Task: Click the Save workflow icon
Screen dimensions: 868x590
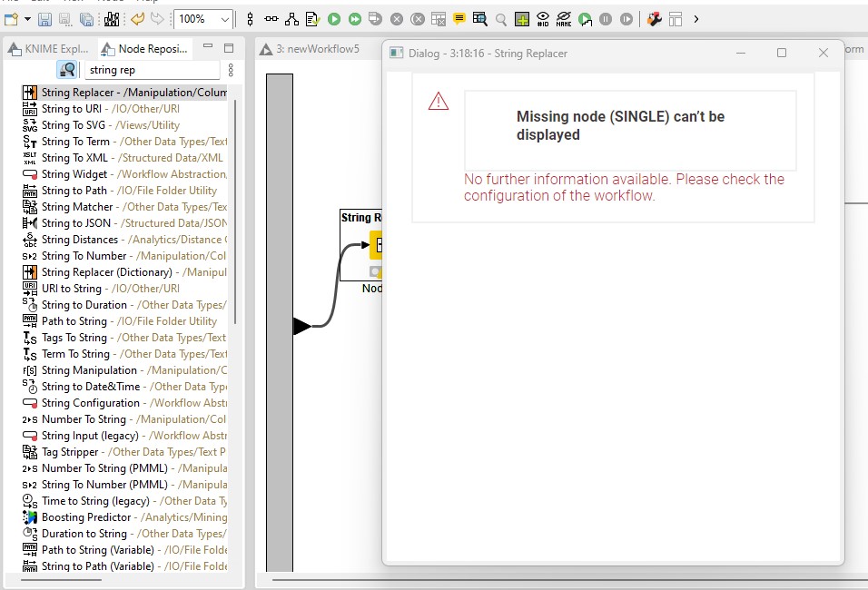Action: (44, 18)
